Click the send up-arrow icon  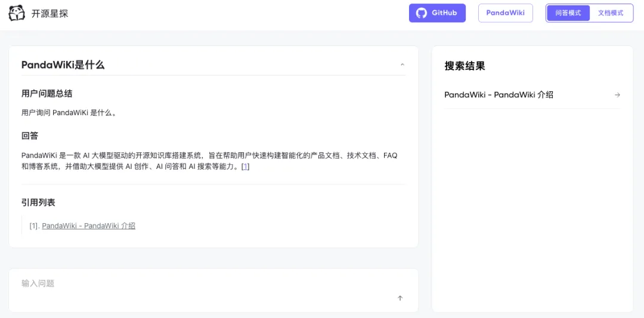tap(400, 298)
